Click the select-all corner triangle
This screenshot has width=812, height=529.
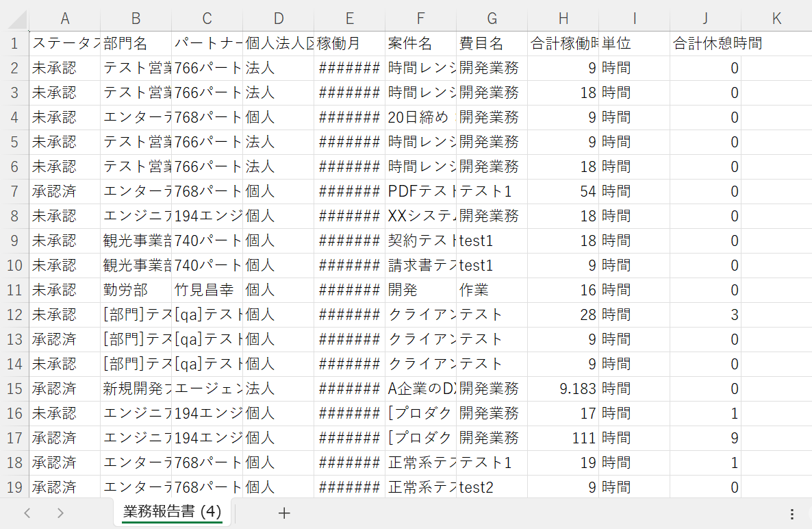18,19
